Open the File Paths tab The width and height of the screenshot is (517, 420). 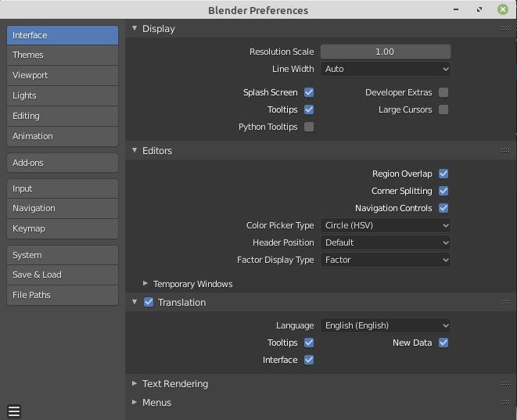click(x=63, y=295)
